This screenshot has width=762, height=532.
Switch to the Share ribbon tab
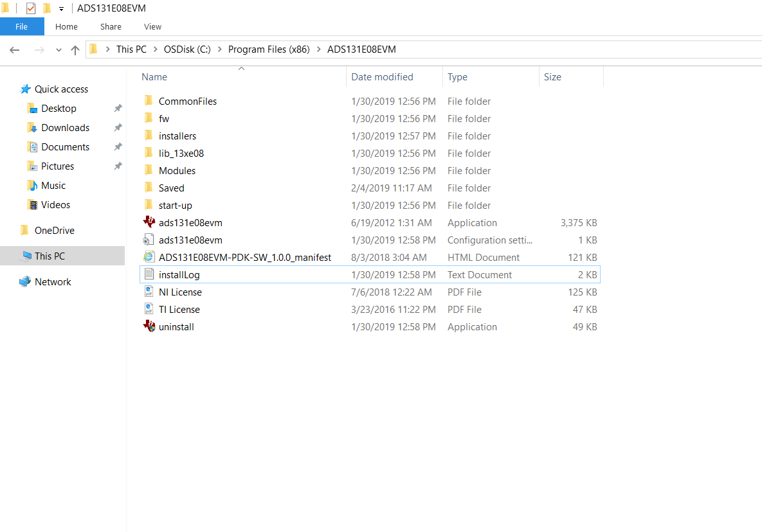(111, 27)
